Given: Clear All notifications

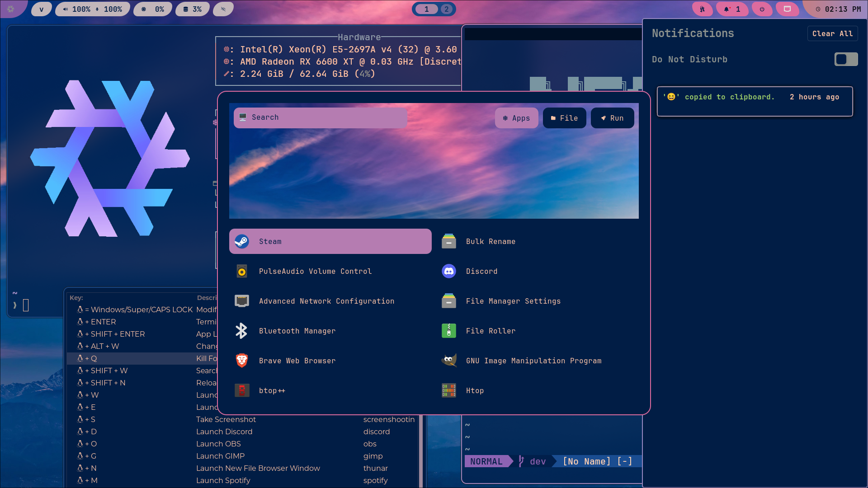Looking at the screenshot, I should click(x=832, y=33).
